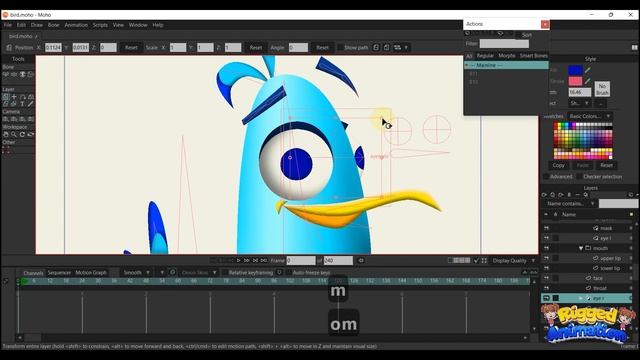This screenshot has height=360, width=640.
Task: Switch to the Motion Graph tab
Action: click(x=91, y=272)
